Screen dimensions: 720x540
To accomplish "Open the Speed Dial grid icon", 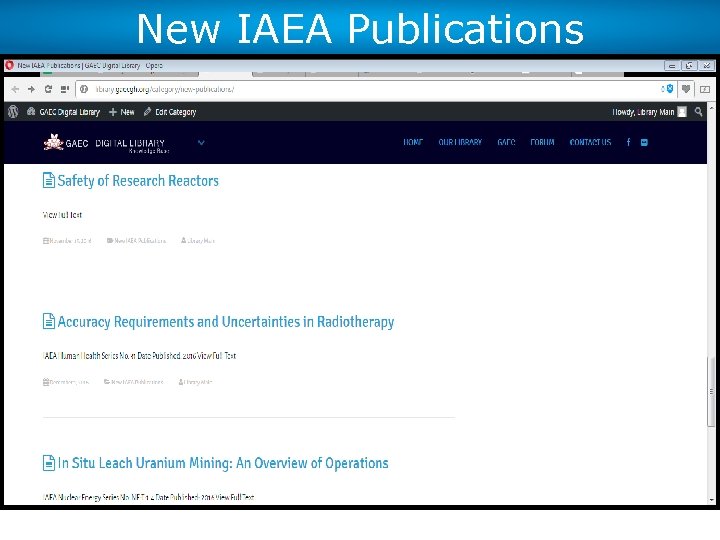I will (x=65, y=89).
